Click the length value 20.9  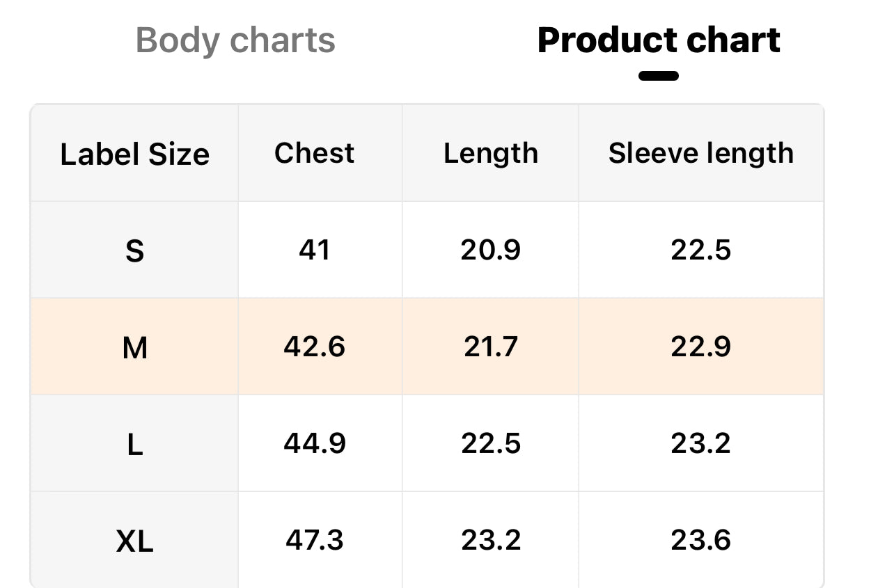(x=491, y=250)
